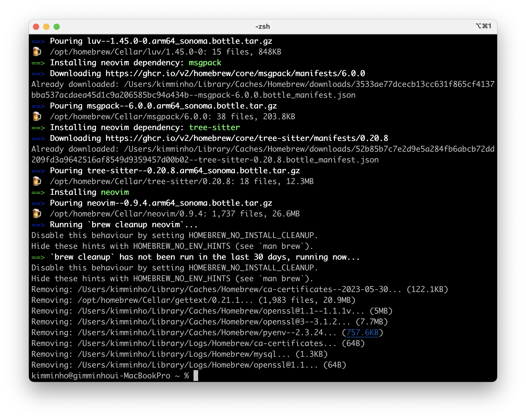Viewport: 526px width, 420px height.
Task: Click the green tree-sitter dependency name
Action: click(x=214, y=127)
